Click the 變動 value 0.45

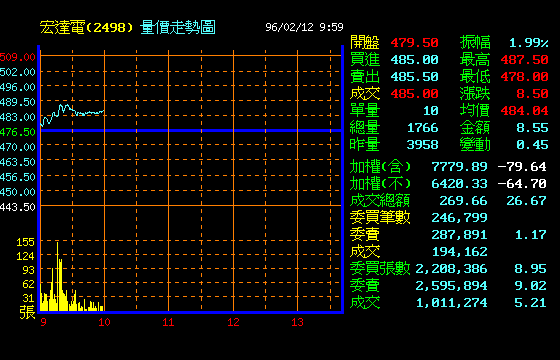click(532, 144)
